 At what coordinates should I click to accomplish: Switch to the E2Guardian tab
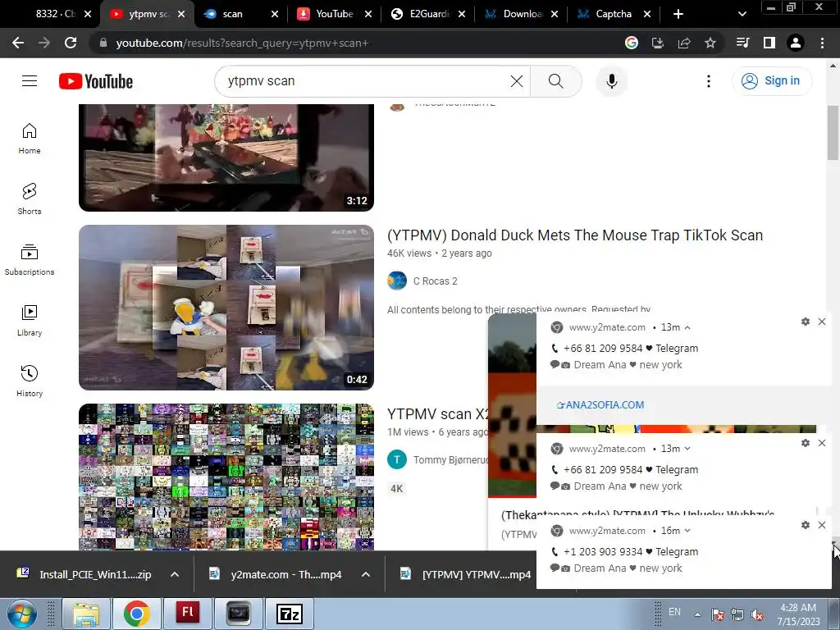(x=427, y=14)
